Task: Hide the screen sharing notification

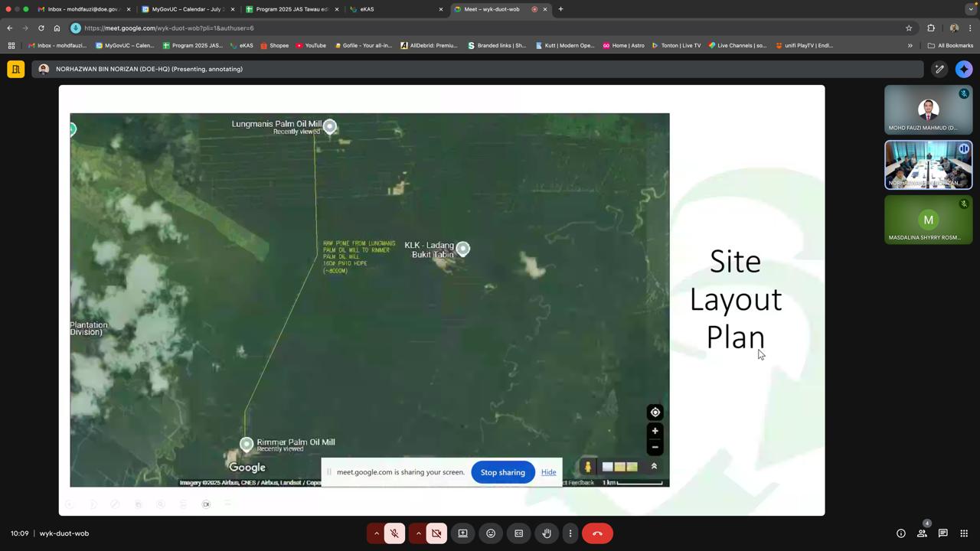Action: 548,472
